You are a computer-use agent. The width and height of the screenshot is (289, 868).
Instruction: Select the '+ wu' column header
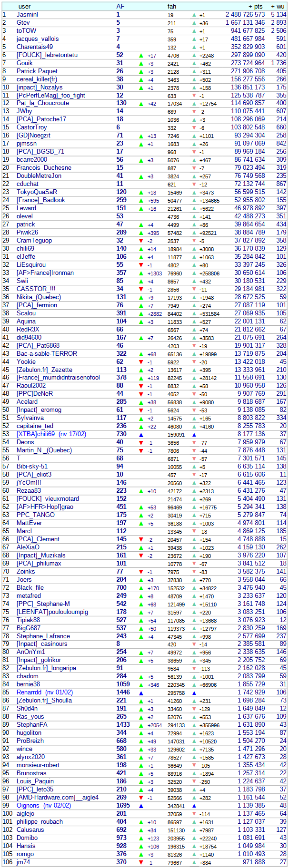point(278,7)
